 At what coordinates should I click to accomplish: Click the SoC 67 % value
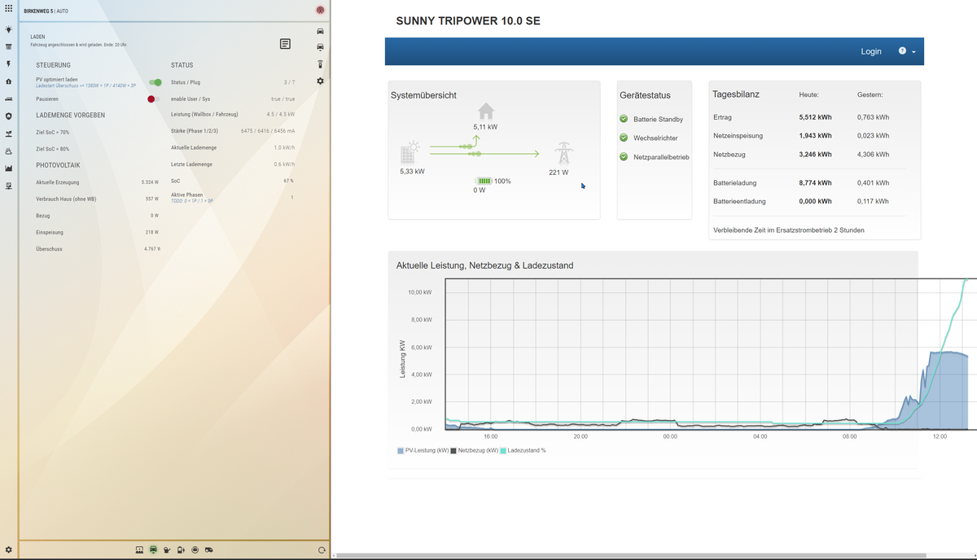[288, 181]
